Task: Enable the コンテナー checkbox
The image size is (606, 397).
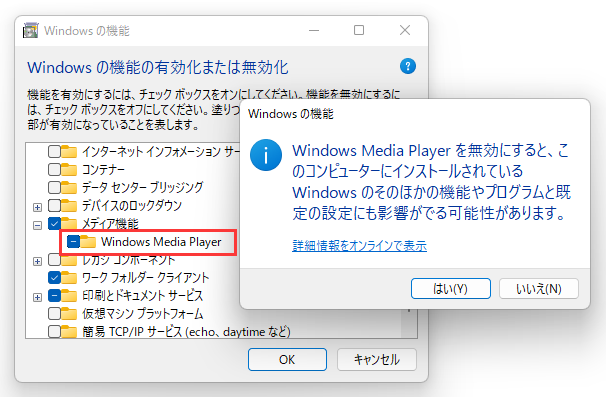Action: [54, 169]
